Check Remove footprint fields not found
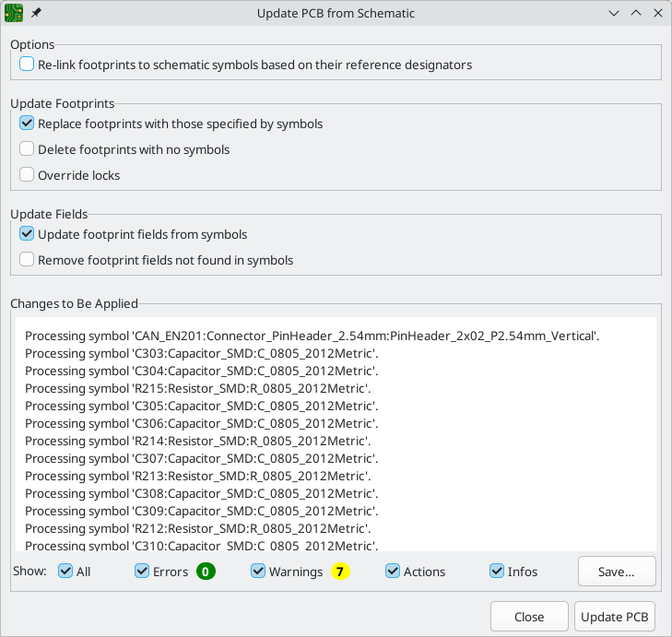The width and height of the screenshot is (672, 637). click(x=27, y=260)
